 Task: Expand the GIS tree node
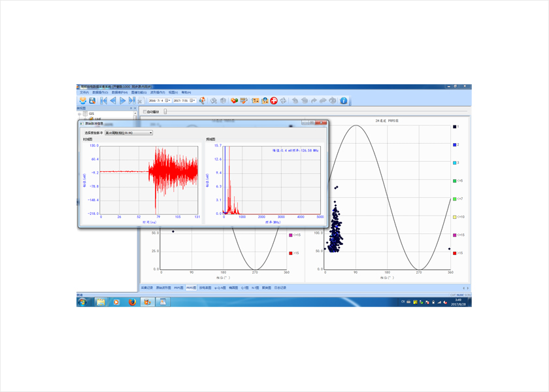click(x=80, y=114)
